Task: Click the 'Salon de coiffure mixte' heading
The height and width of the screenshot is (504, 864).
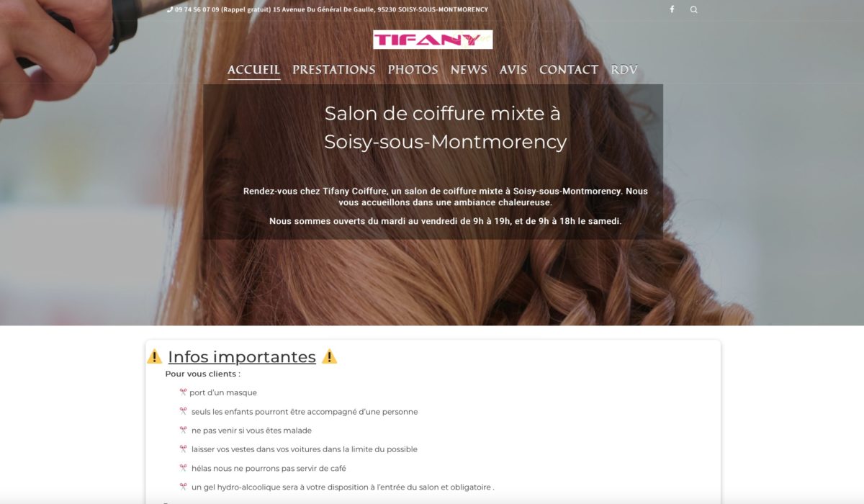Action: click(x=445, y=127)
